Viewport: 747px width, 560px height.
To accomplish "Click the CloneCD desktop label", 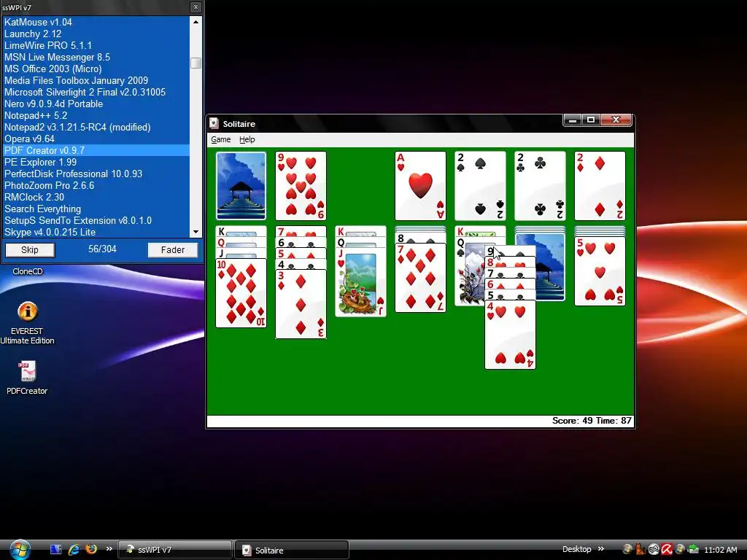I will pos(28,271).
